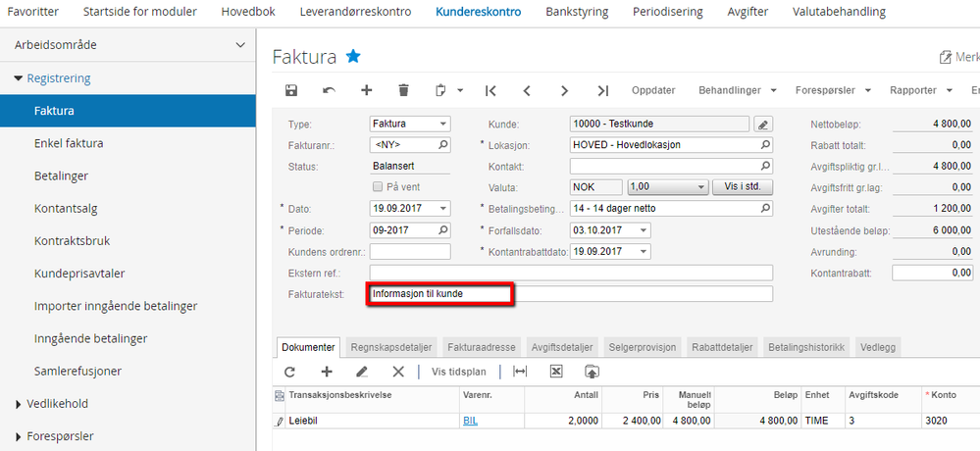Open the Kontakt lookup magnifier
The width and height of the screenshot is (980, 451).
coord(765,166)
